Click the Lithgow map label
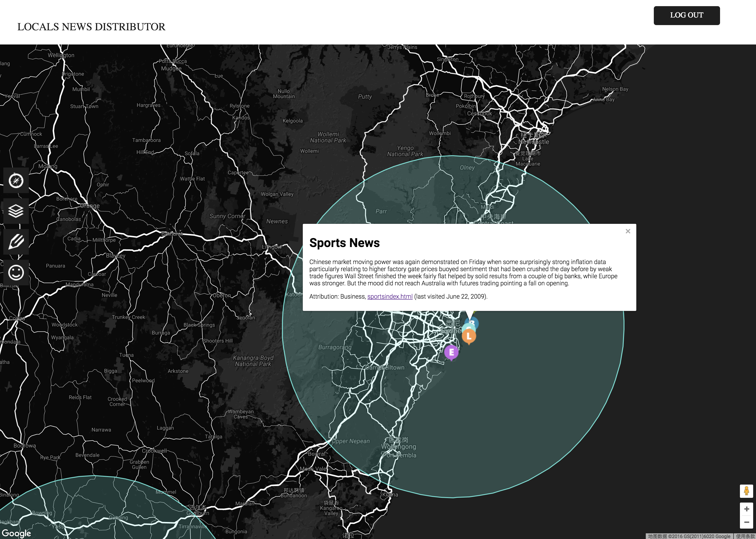The image size is (756, 539). (x=272, y=247)
